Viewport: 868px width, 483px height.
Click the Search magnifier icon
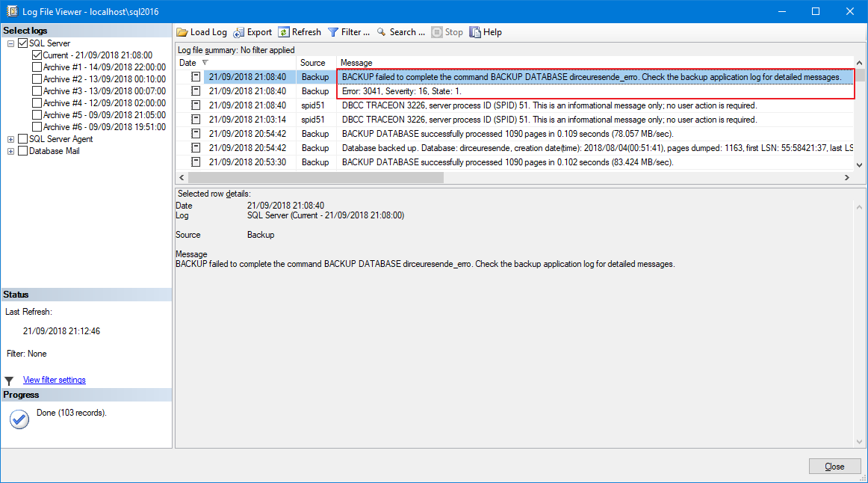pos(381,31)
